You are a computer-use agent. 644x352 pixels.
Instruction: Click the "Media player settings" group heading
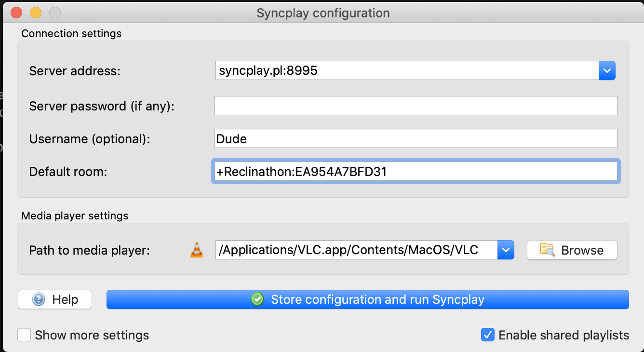pos(75,216)
